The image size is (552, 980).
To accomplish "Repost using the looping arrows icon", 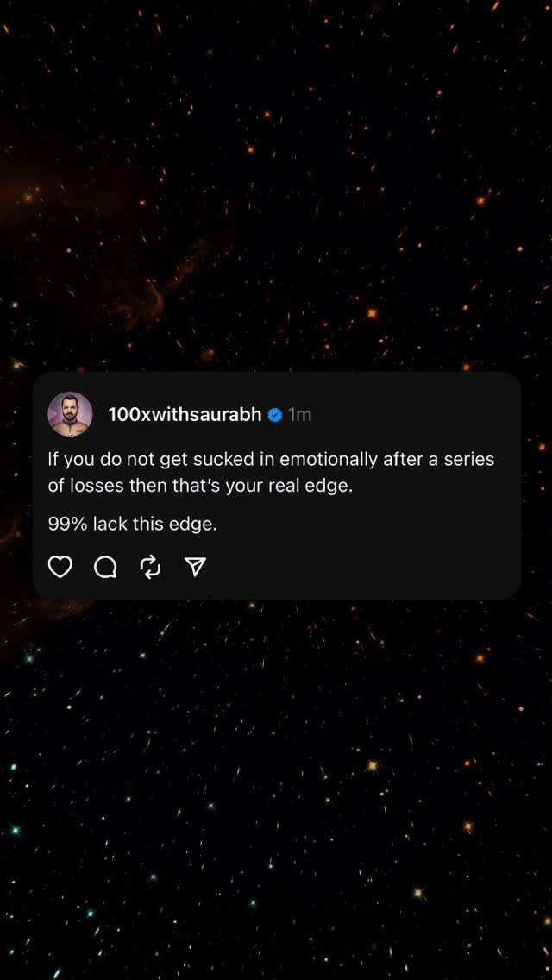I will click(x=151, y=567).
